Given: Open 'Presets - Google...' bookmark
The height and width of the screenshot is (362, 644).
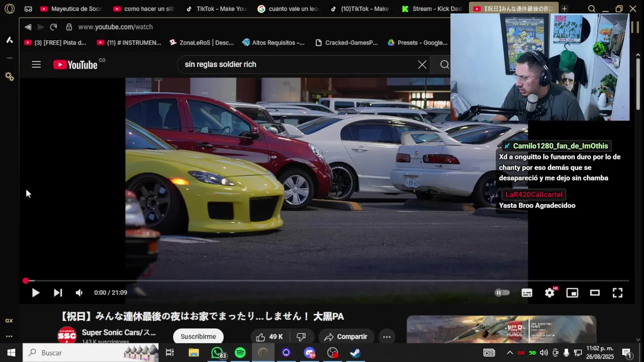Looking at the screenshot, I should coord(418,43).
